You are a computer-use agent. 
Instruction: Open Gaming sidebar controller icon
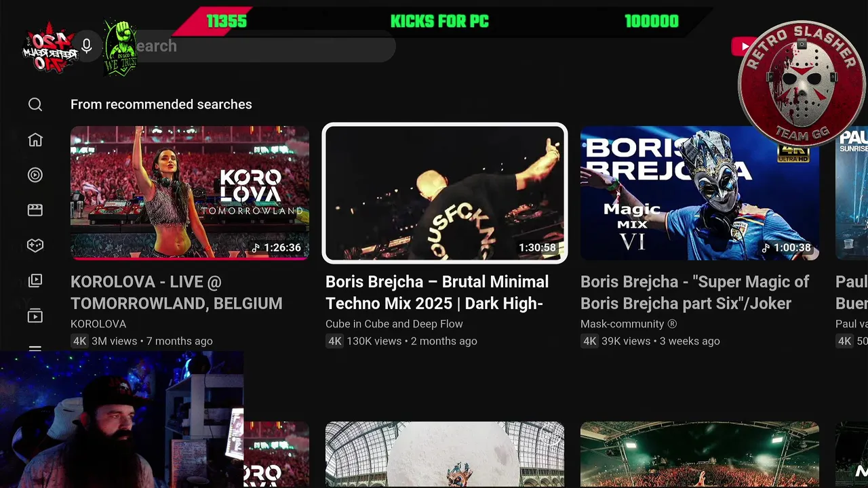(x=35, y=245)
